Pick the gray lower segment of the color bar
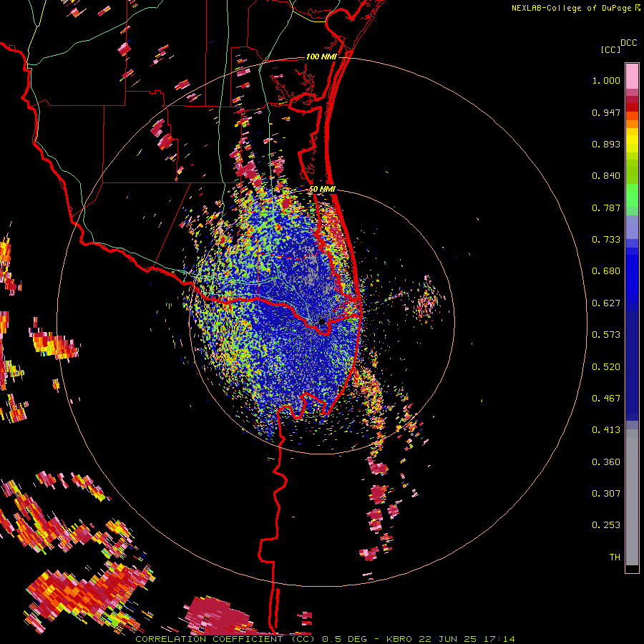644x644 pixels. point(632,497)
